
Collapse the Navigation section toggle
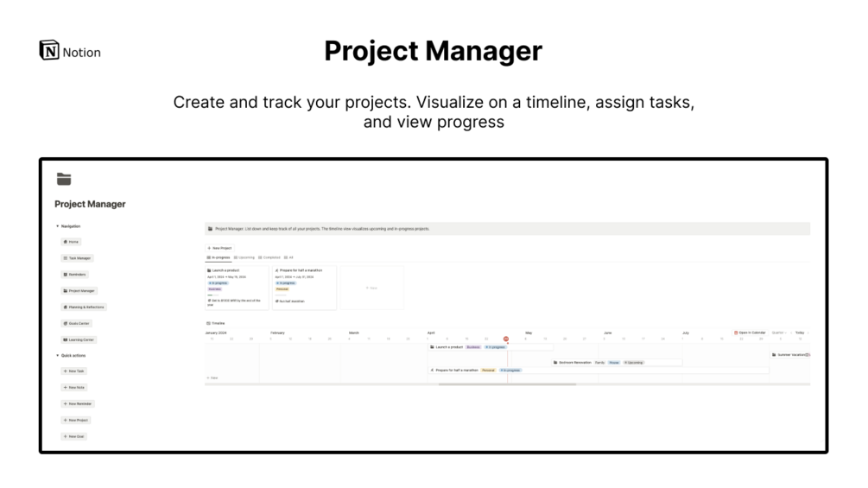(x=57, y=226)
